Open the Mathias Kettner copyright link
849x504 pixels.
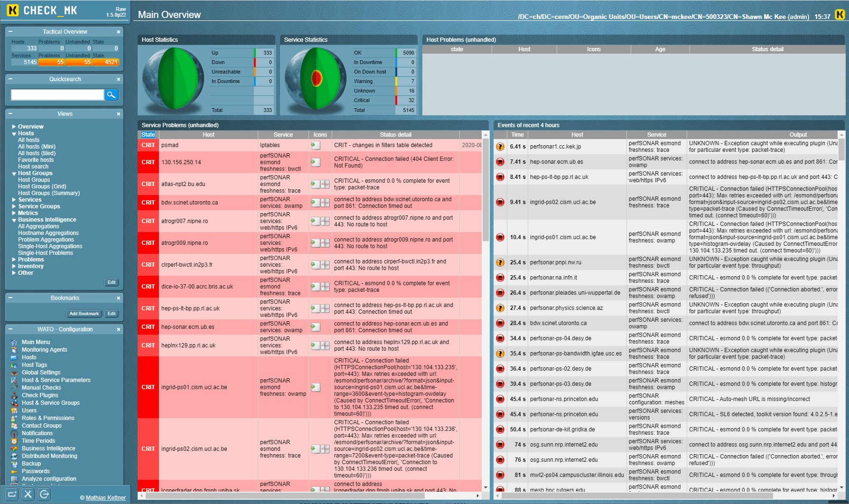coord(106,498)
